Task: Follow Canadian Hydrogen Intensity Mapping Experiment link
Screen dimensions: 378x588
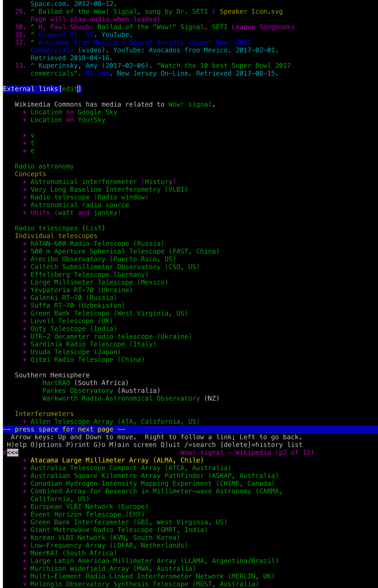Action: 152,483
